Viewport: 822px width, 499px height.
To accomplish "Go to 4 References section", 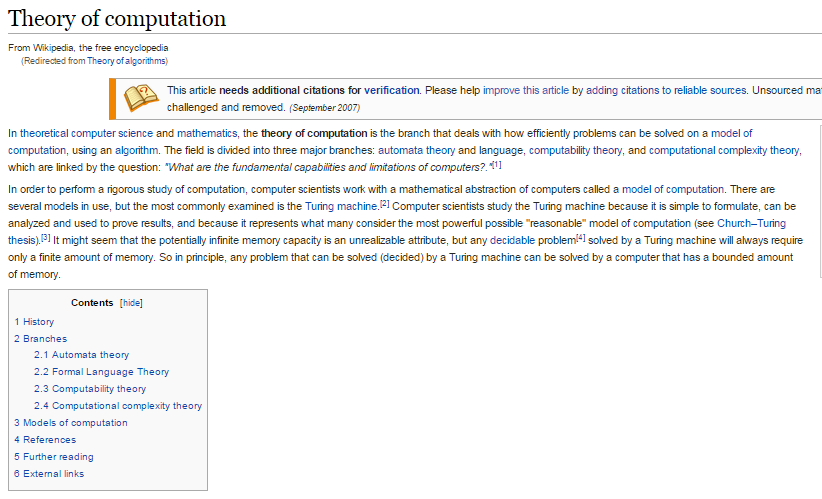I will 45,440.
